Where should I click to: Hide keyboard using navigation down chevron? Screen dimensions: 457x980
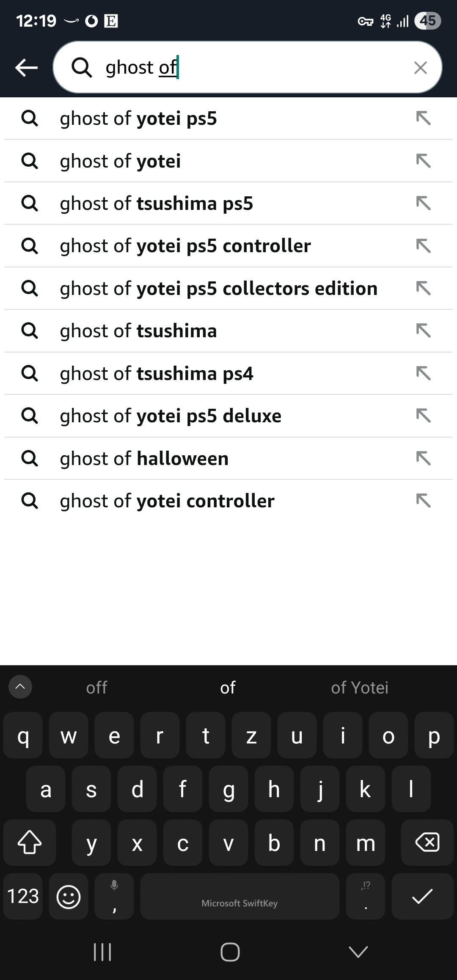click(358, 952)
